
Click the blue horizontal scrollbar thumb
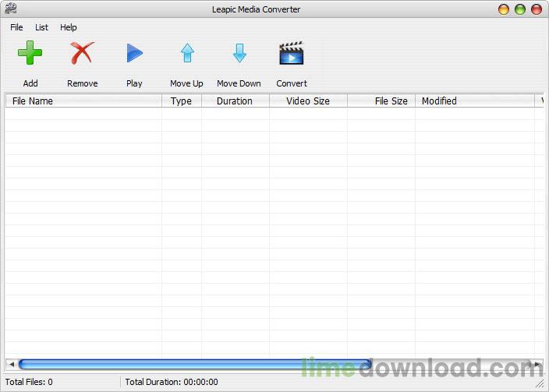(195, 364)
